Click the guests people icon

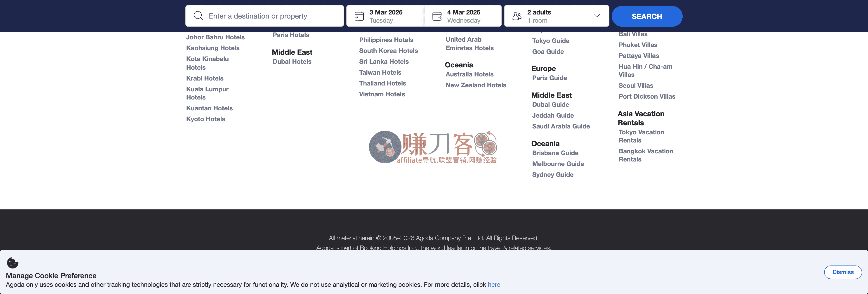[517, 16]
